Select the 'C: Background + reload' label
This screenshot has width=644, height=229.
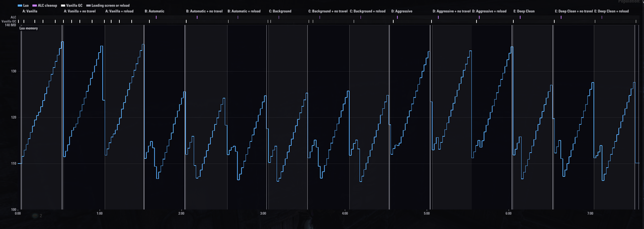368,11
